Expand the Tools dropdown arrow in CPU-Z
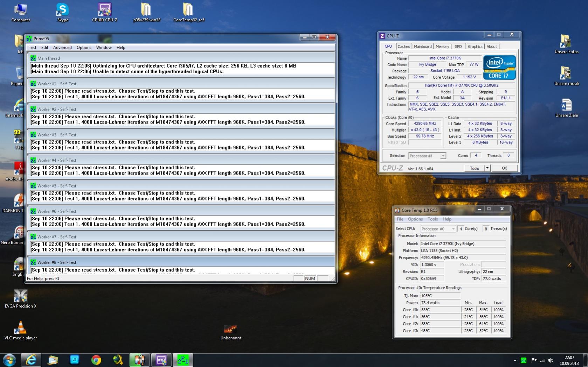The height and width of the screenshot is (367, 588). [x=487, y=168]
